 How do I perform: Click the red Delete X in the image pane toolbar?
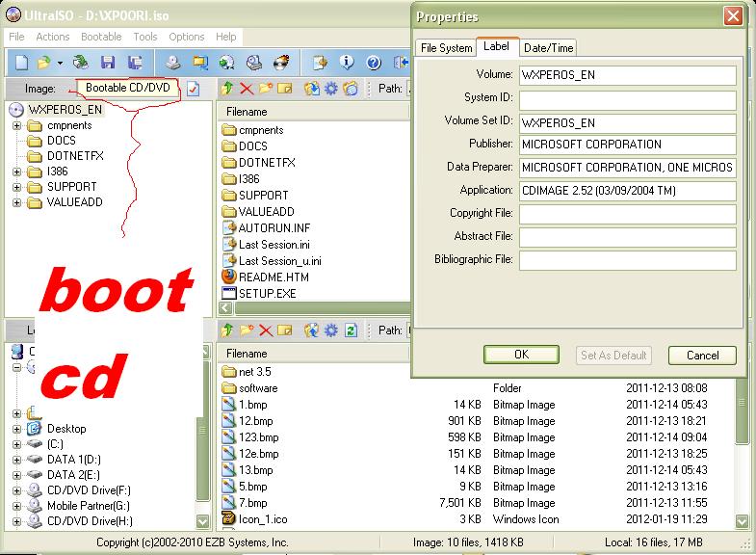[x=247, y=89]
